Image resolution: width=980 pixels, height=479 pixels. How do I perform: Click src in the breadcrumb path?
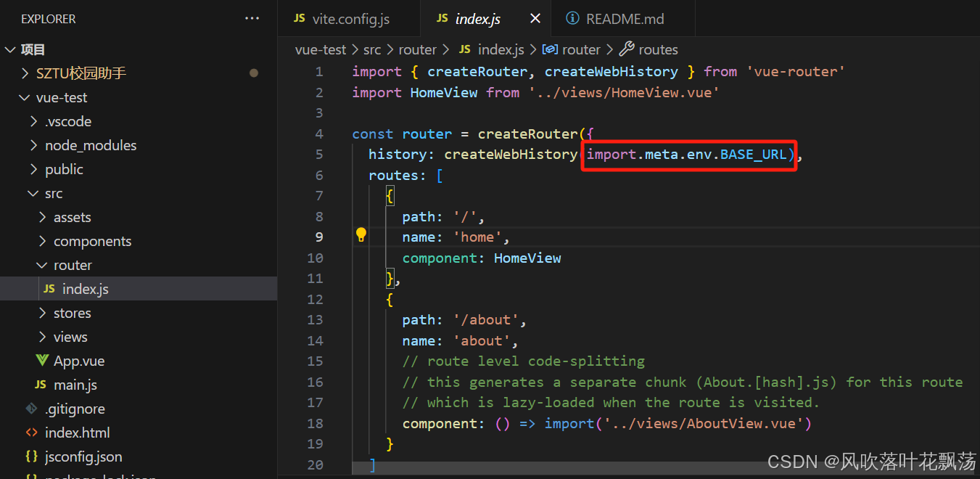pyautogui.click(x=372, y=49)
